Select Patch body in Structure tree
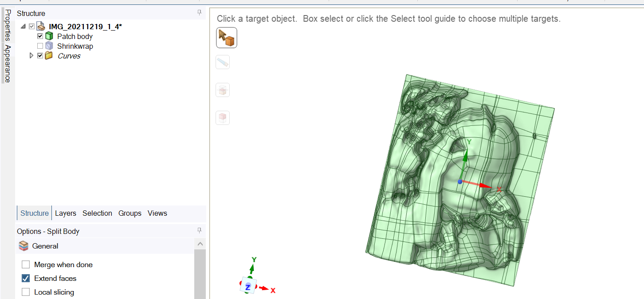 pos(75,36)
